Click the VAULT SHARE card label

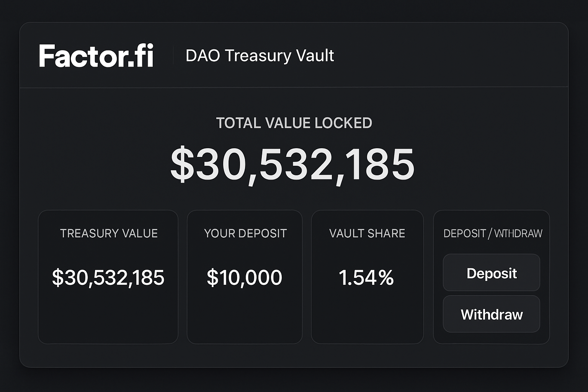point(367,233)
